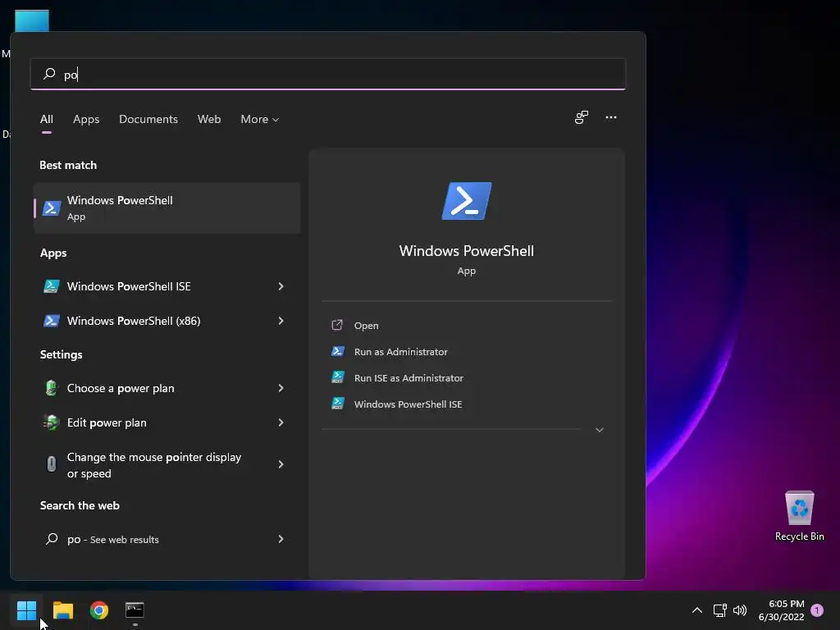Open 'po - See web results' entry

coord(167,539)
